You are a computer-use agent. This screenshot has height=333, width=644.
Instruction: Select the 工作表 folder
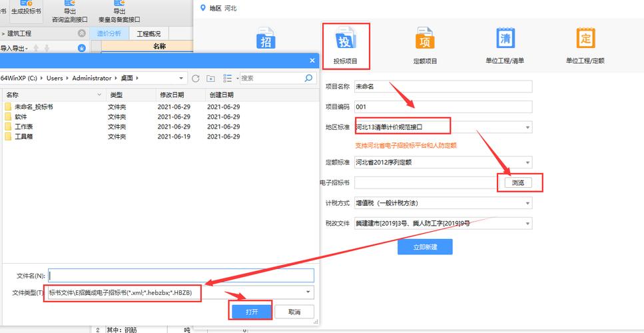(x=24, y=127)
